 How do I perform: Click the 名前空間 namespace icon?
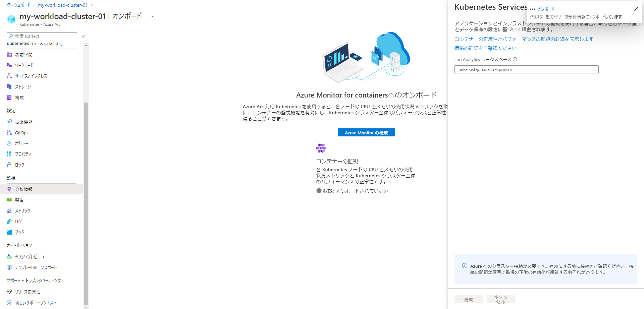(x=9, y=55)
